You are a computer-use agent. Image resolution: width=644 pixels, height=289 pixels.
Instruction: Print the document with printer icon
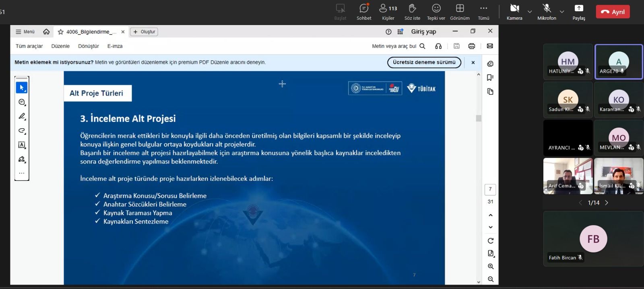(472, 46)
